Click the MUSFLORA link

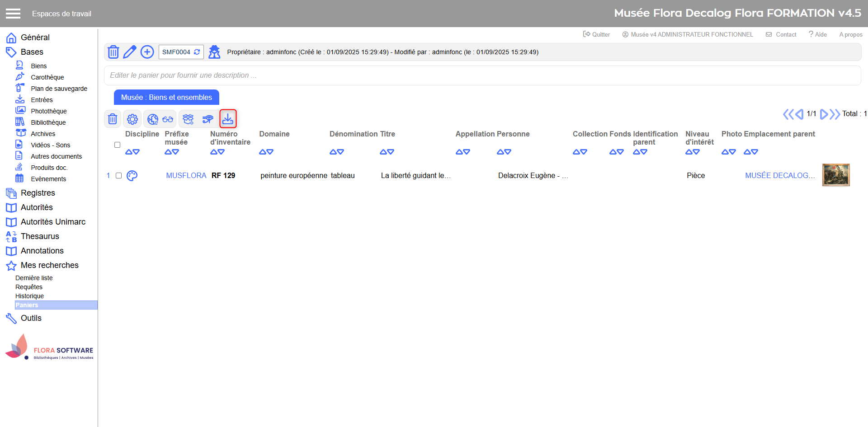186,176
